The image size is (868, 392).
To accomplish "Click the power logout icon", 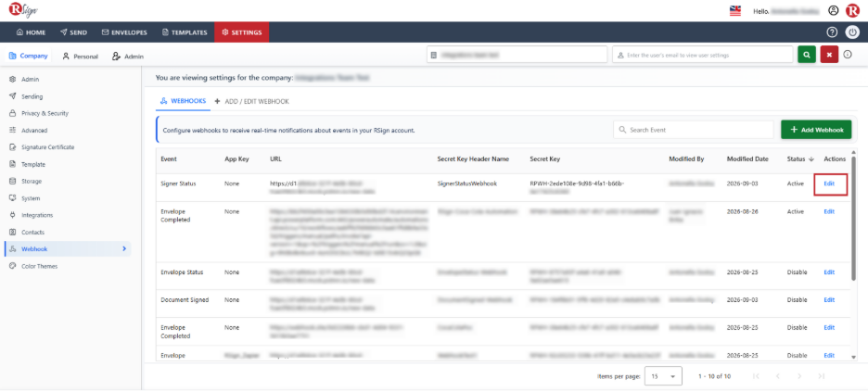I will pos(852,32).
